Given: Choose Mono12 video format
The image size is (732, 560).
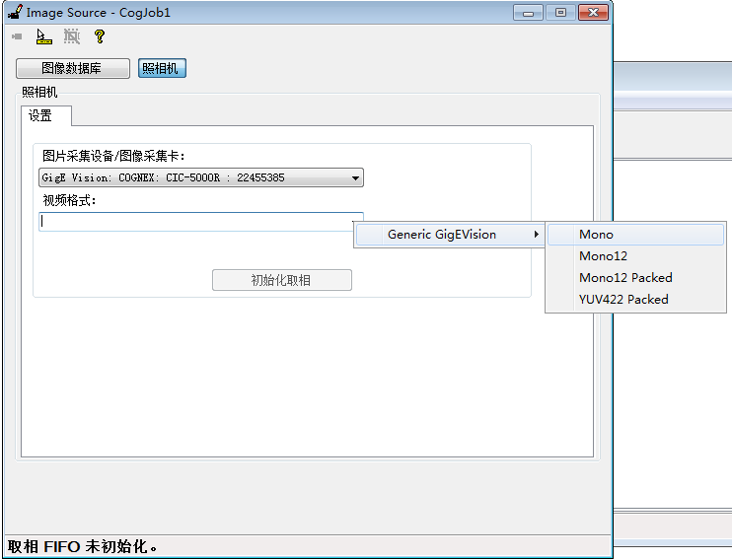Looking at the screenshot, I should (x=635, y=255).
